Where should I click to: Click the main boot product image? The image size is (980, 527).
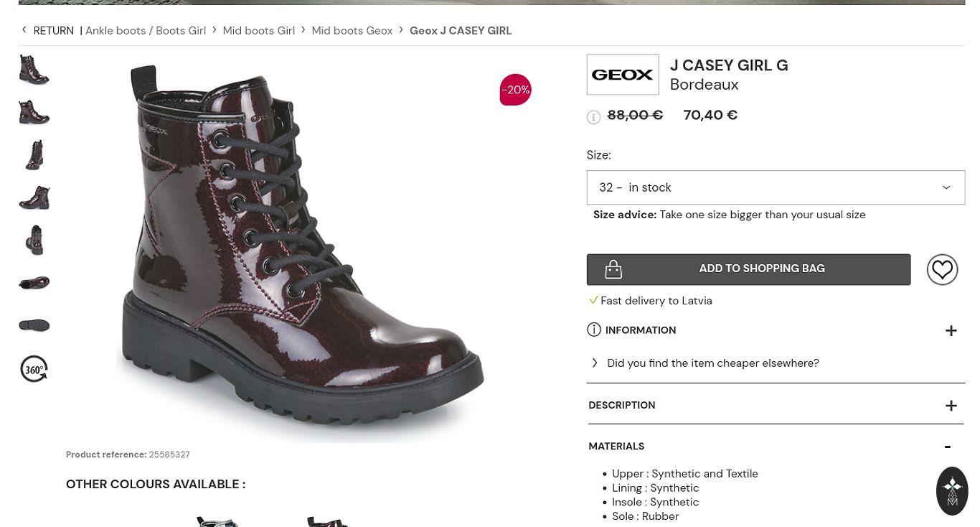pyautogui.click(x=300, y=251)
